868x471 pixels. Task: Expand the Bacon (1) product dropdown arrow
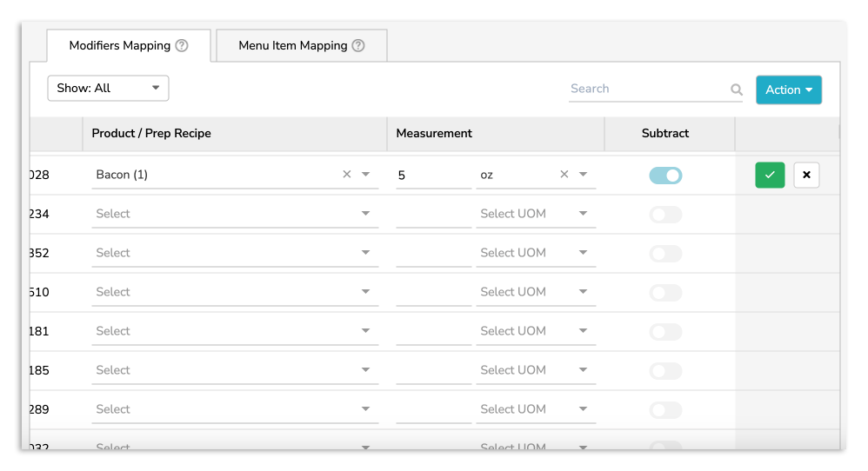(x=366, y=175)
